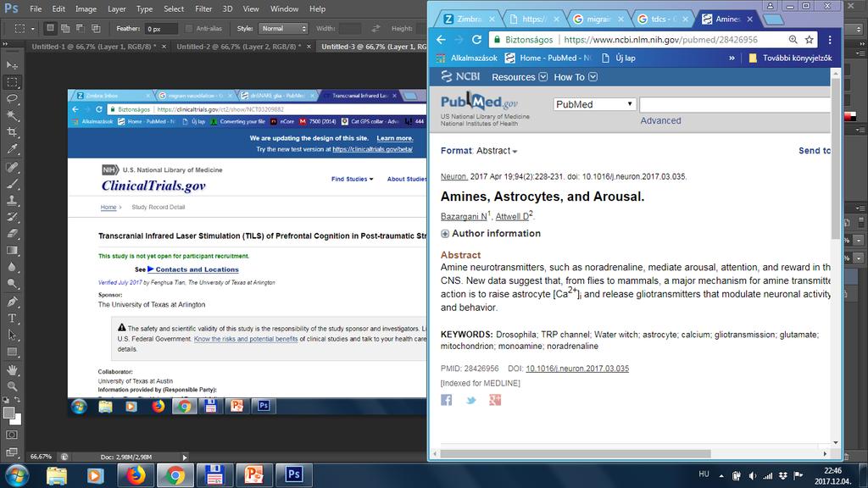This screenshot has width=868, height=488.
Task: Select the Hand tool
Action: point(12,369)
